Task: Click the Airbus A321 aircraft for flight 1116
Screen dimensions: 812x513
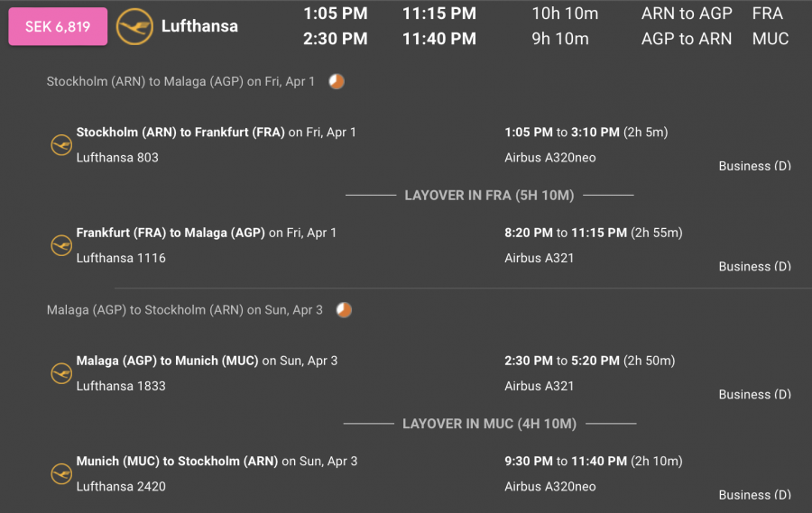Action: 540,259
